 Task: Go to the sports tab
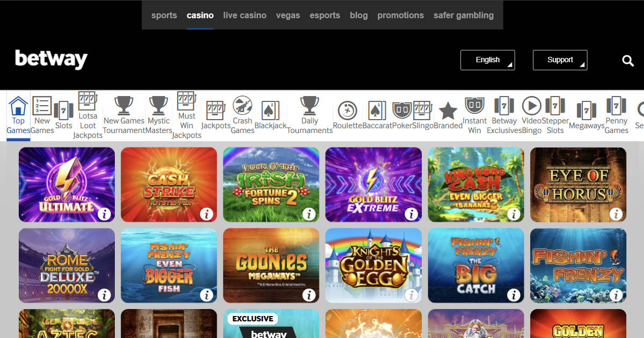pos(164,15)
